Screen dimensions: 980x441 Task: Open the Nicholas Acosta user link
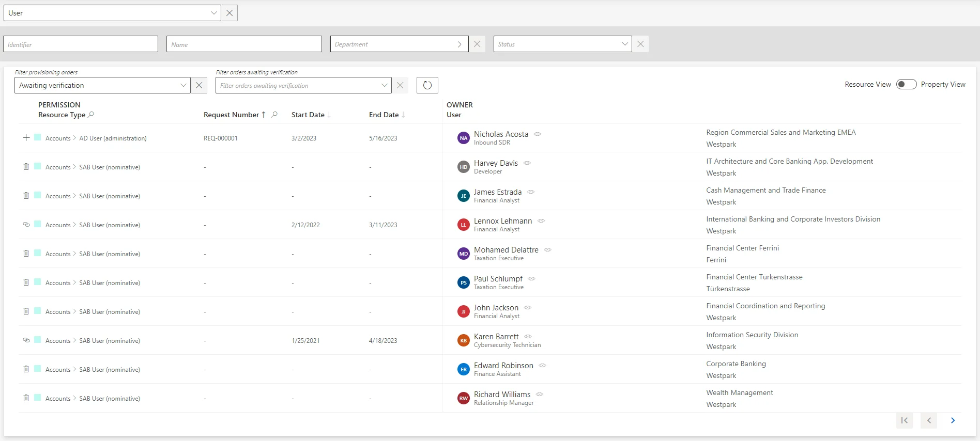click(x=501, y=134)
